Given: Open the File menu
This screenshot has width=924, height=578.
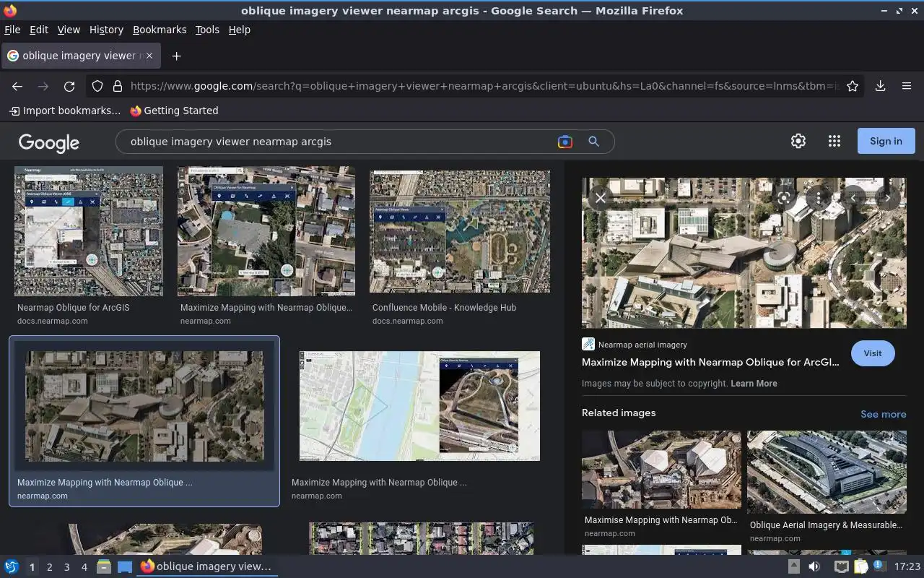Looking at the screenshot, I should (12, 30).
